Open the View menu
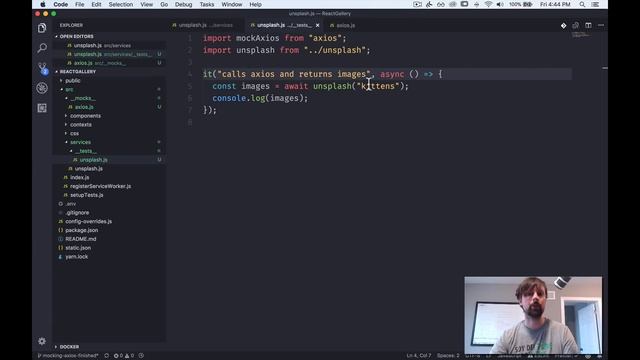Image resolution: width=640 pixels, height=360 pixels. click(147, 4)
